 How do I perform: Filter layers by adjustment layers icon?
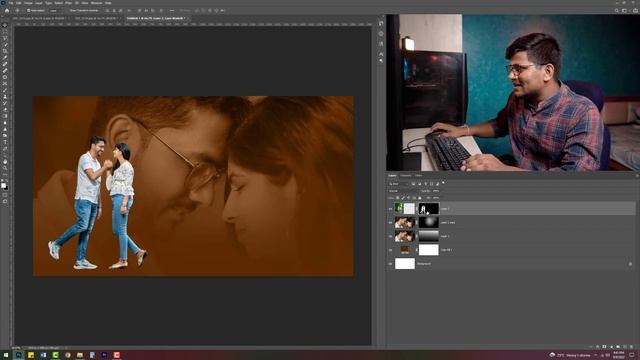point(420,184)
